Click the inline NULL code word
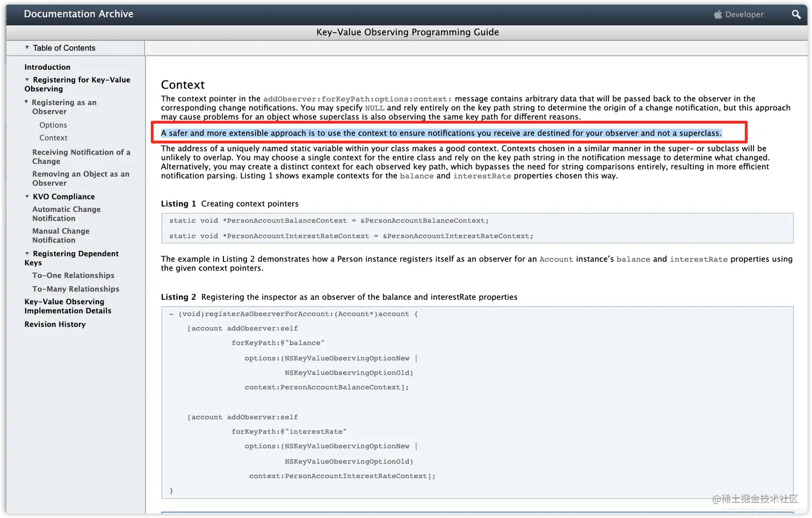This screenshot has width=812, height=518. 374,108
